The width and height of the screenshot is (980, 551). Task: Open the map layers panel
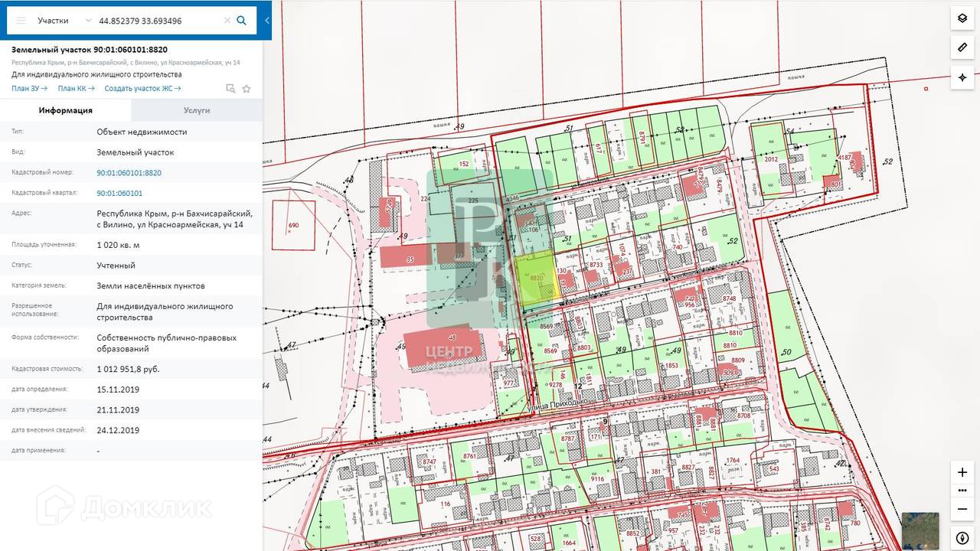point(962,18)
